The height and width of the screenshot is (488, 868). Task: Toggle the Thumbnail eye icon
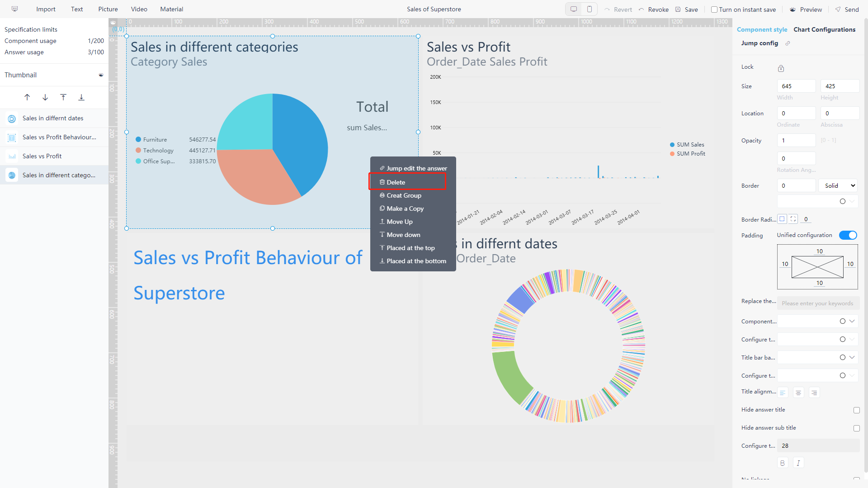[101, 75]
